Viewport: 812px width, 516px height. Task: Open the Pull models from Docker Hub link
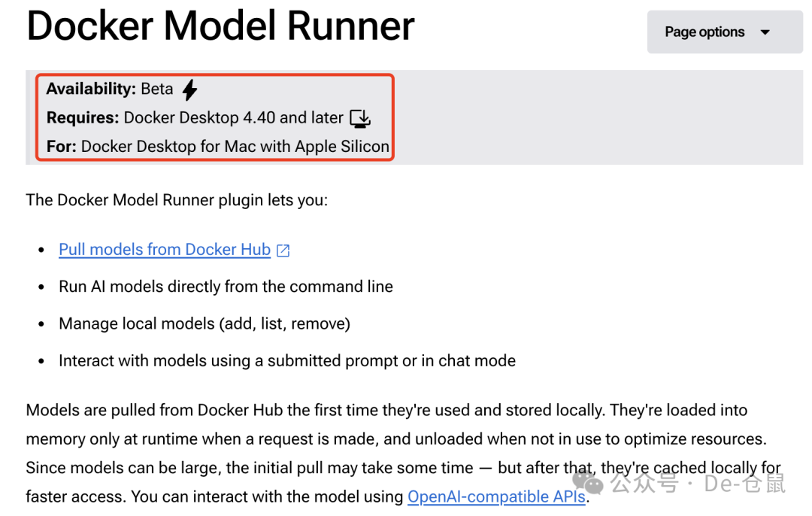point(164,249)
